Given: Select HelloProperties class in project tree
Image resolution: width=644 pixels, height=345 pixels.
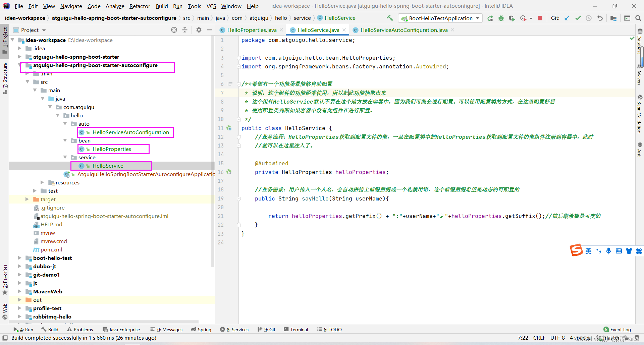Looking at the screenshot, I should (x=112, y=149).
